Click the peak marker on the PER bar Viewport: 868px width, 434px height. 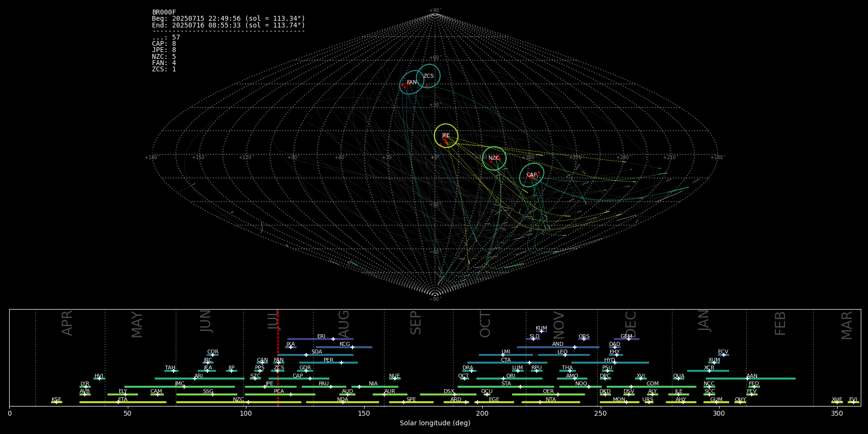point(341,363)
